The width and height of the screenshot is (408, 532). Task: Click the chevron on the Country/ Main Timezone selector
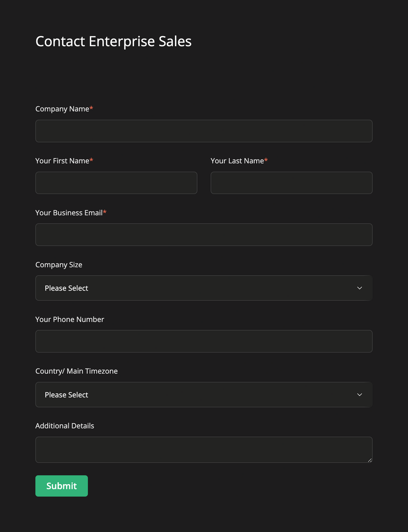[359, 394]
